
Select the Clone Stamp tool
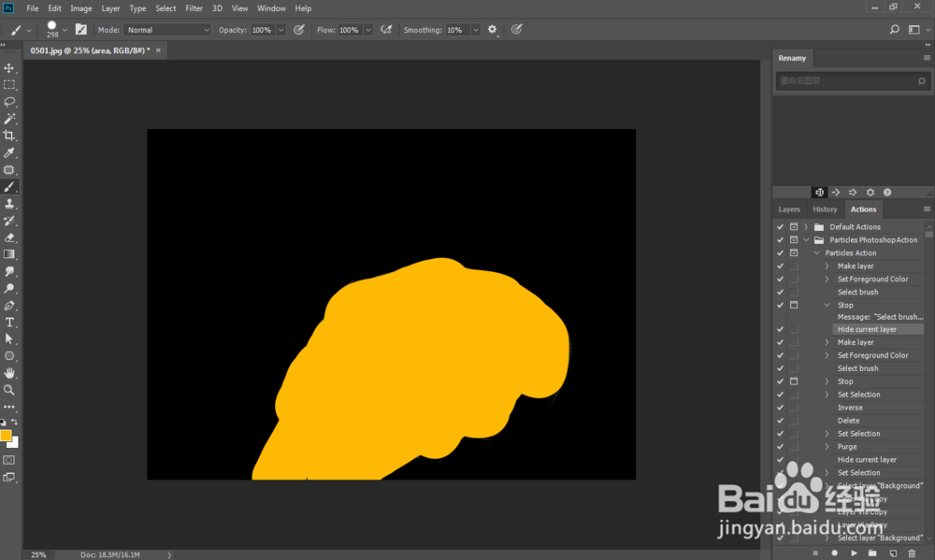coord(9,204)
